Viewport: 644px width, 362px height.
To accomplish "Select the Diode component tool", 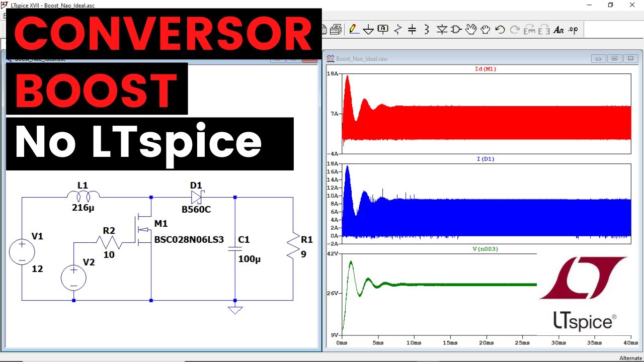I will [442, 30].
